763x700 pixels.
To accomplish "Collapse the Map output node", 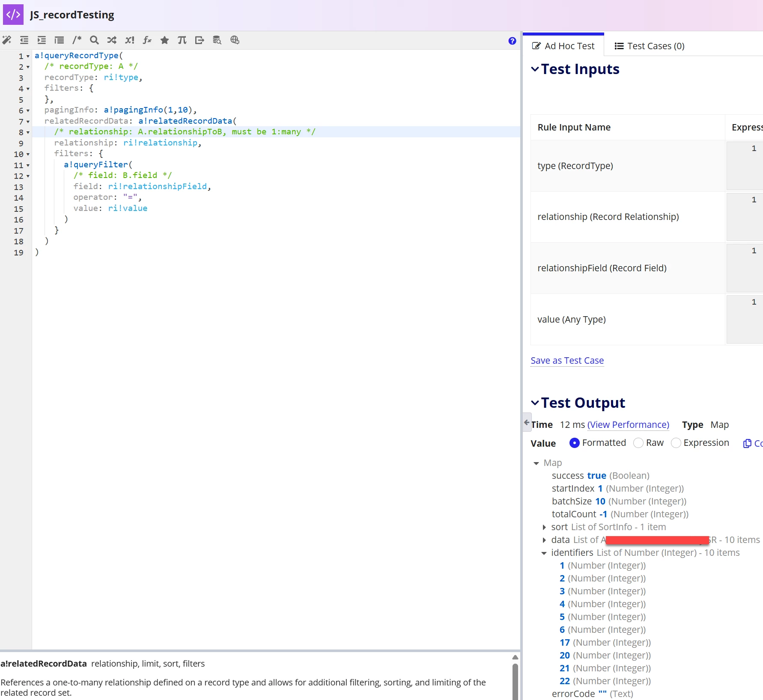I will click(536, 463).
